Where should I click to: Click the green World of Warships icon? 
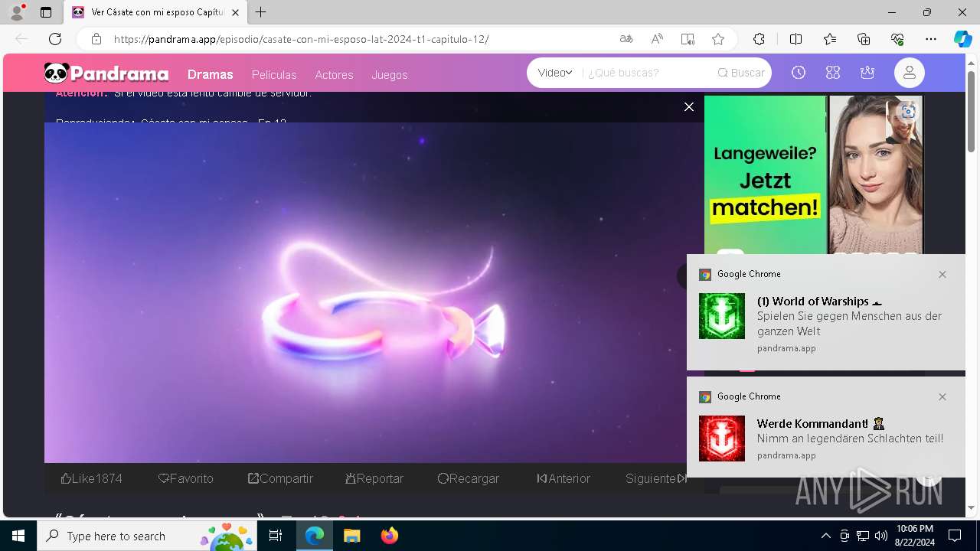721,316
